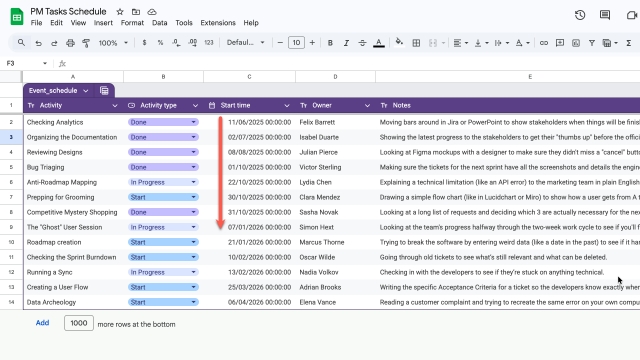View cloud save status icon
Screen dimensions: 640x360
tap(152, 12)
